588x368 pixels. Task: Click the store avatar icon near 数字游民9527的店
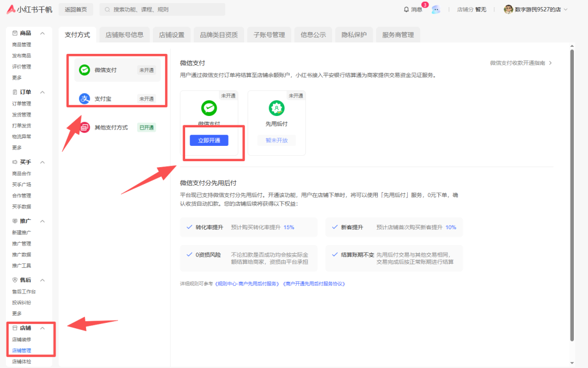(509, 9)
